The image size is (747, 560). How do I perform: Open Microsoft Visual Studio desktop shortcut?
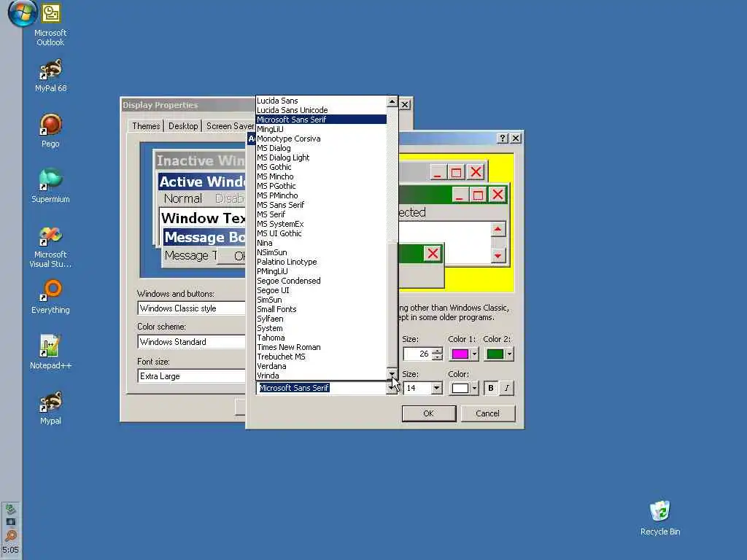click(x=50, y=246)
